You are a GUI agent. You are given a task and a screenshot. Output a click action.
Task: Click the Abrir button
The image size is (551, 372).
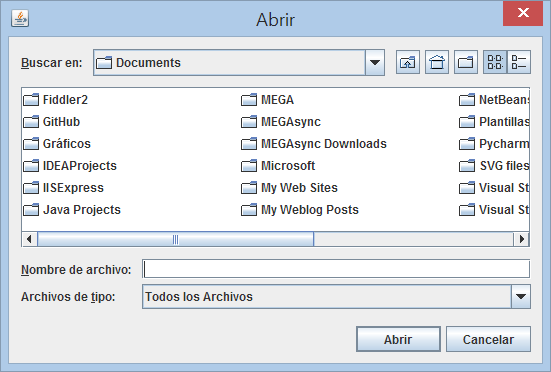[398, 339]
